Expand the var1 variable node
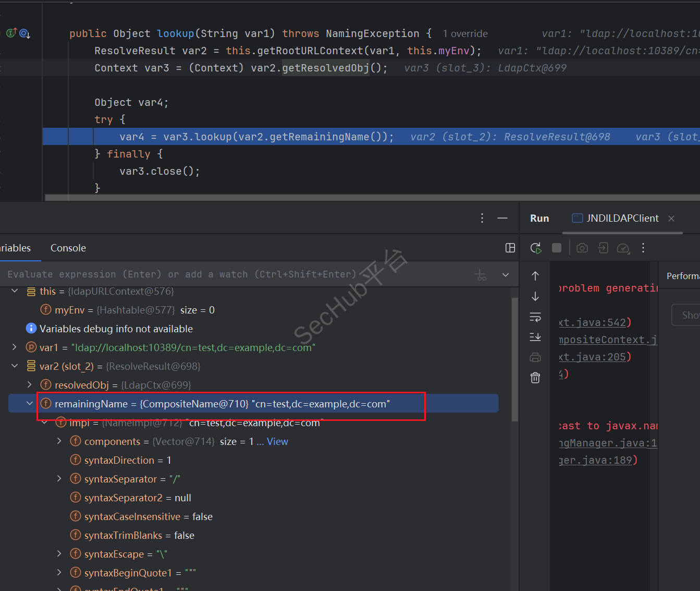 [15, 347]
